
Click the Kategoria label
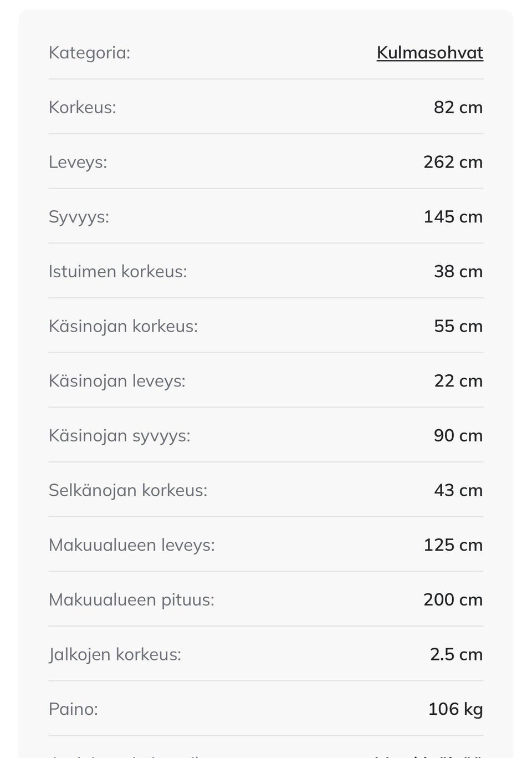[x=89, y=53]
